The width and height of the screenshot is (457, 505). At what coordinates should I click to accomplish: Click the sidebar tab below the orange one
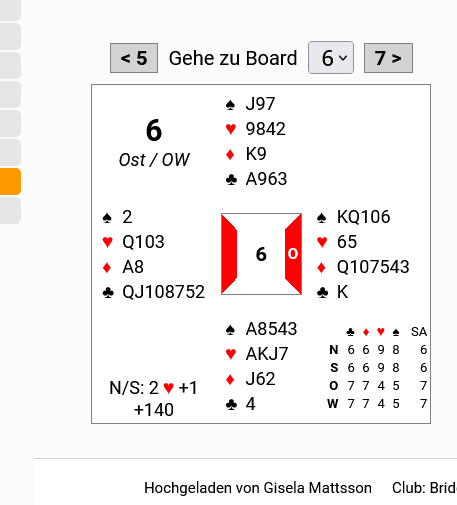10,210
